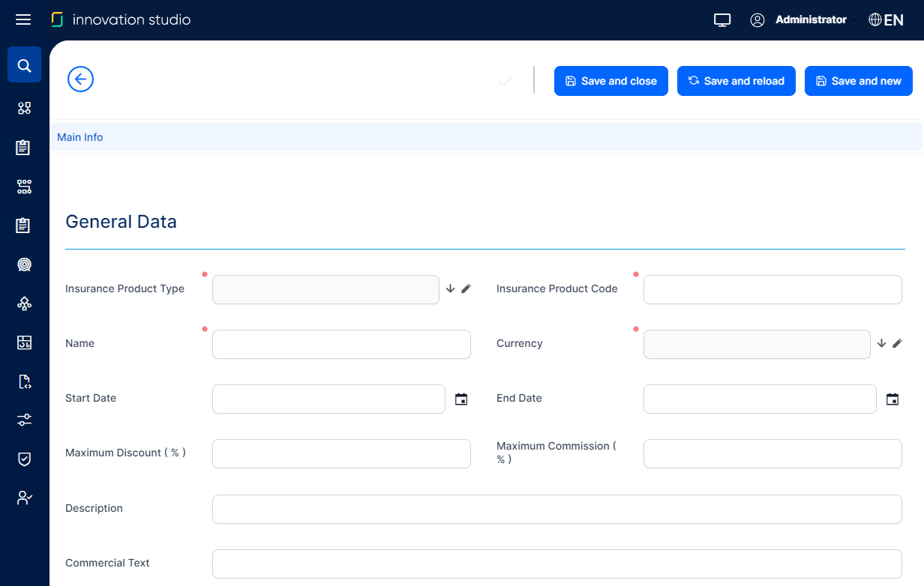Click pencil edit icon beside Currency
This screenshot has width=924, height=586.
point(897,343)
